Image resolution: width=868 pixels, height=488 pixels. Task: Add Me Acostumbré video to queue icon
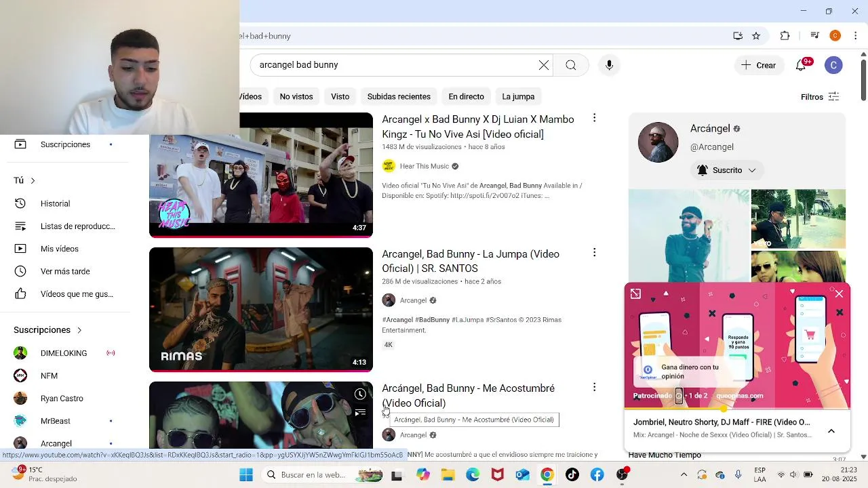coord(360,412)
